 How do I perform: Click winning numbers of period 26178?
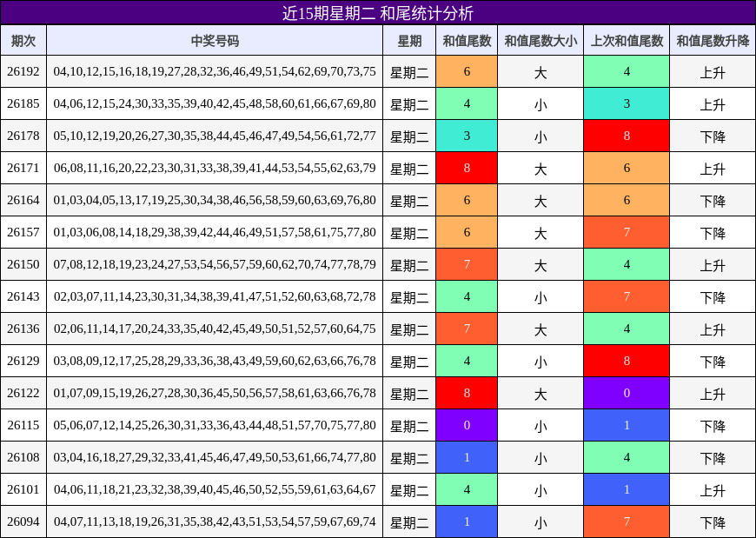[215, 136]
